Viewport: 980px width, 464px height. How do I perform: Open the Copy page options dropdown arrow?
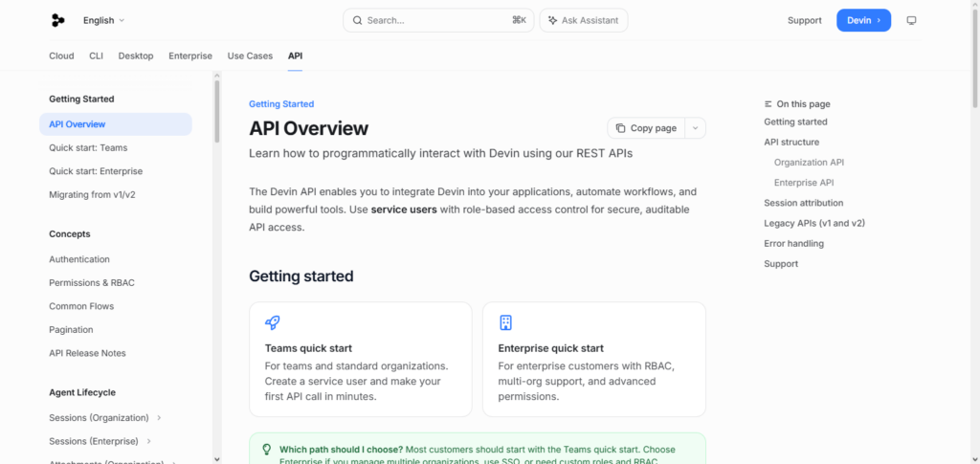tap(696, 128)
